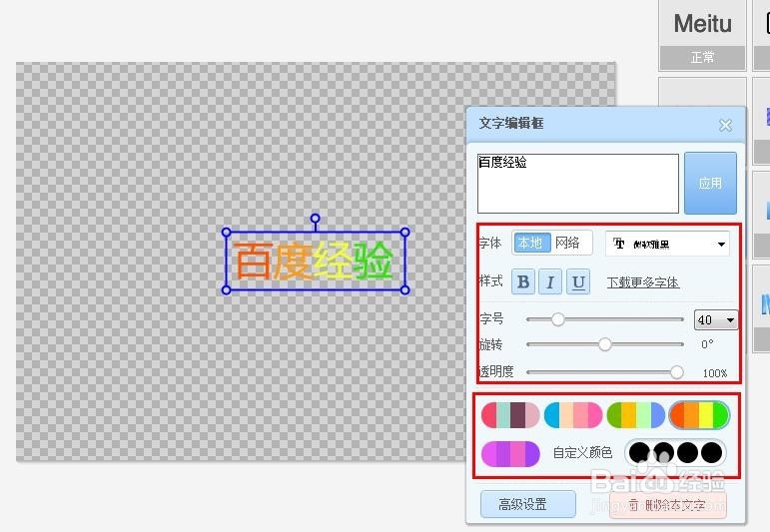
Task: Choose the blue-peach-pink color preset
Action: 573,415
